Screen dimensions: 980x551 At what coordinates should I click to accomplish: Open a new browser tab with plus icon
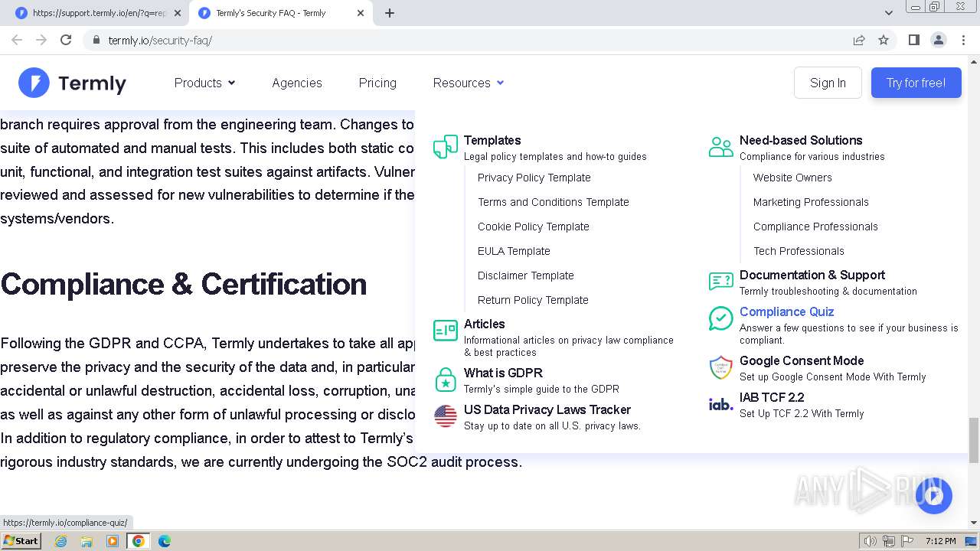click(390, 13)
